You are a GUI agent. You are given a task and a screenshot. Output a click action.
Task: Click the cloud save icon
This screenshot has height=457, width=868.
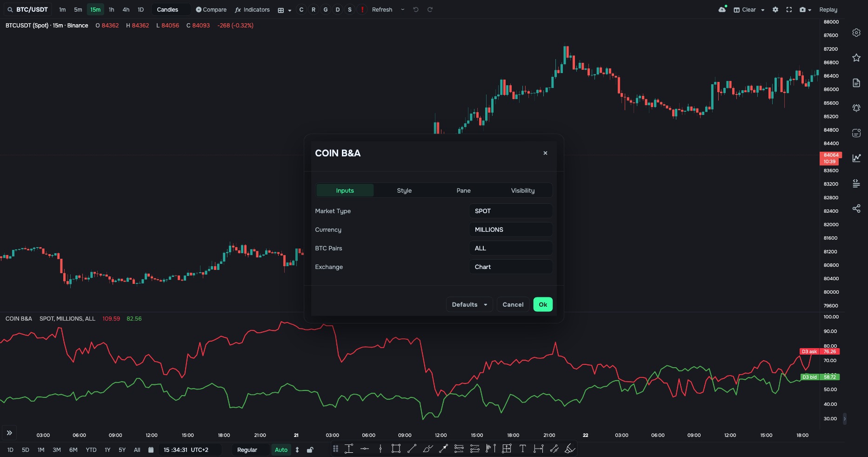click(x=722, y=9)
